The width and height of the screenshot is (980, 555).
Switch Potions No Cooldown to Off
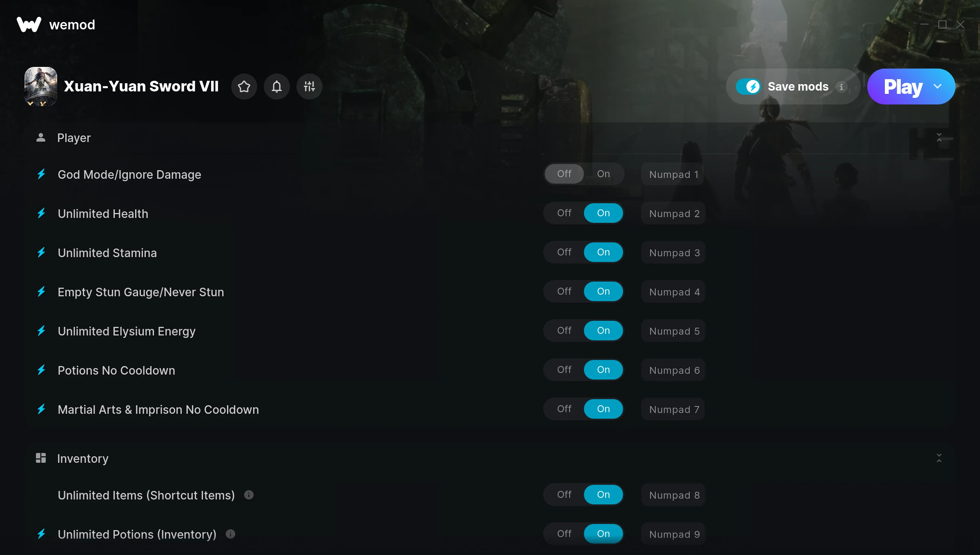coord(564,370)
